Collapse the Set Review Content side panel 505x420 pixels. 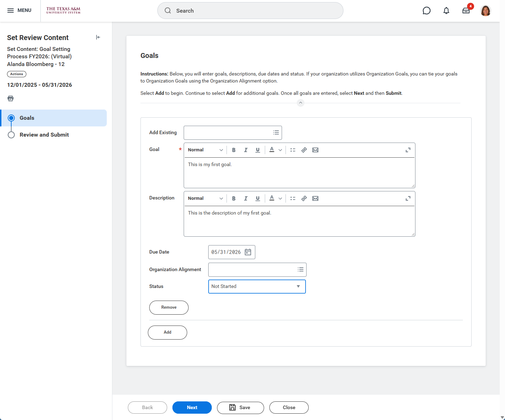(x=98, y=37)
